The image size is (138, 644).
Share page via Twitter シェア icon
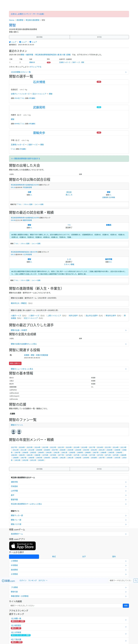(x=13, y=42)
